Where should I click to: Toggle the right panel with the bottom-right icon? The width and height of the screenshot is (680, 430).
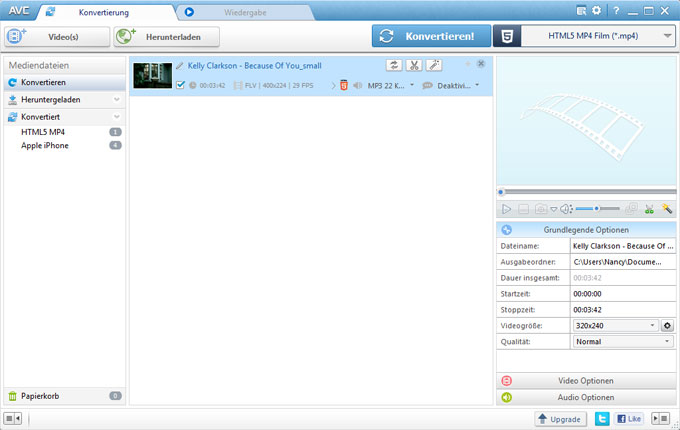(x=660, y=418)
